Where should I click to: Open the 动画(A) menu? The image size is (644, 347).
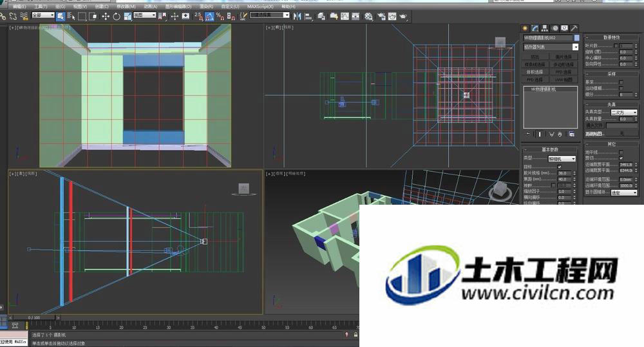(x=151, y=6)
